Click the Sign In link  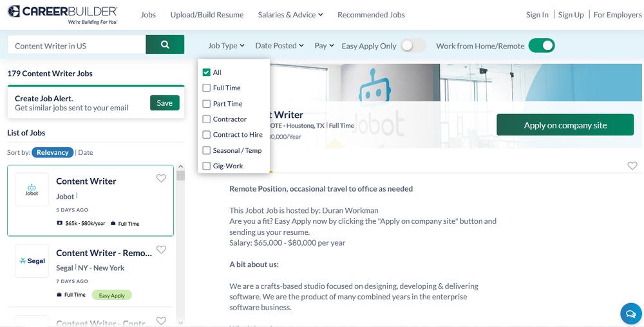pyautogui.click(x=537, y=15)
